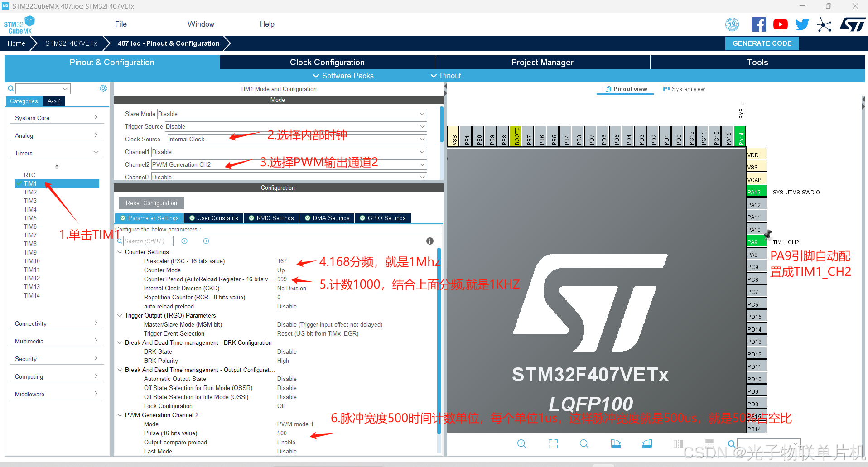The height and width of the screenshot is (467, 868).
Task: Expand the System Core category
Action: pyautogui.click(x=57, y=118)
